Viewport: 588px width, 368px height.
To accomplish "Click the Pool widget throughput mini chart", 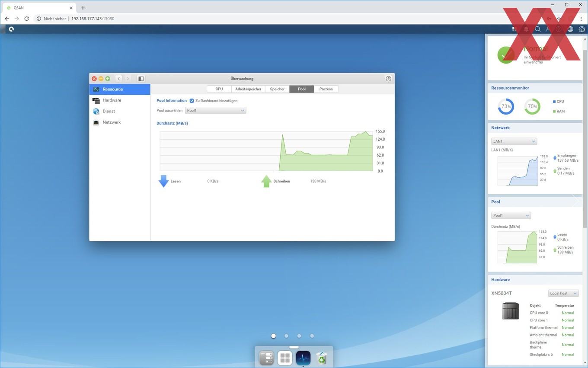I will (x=516, y=247).
